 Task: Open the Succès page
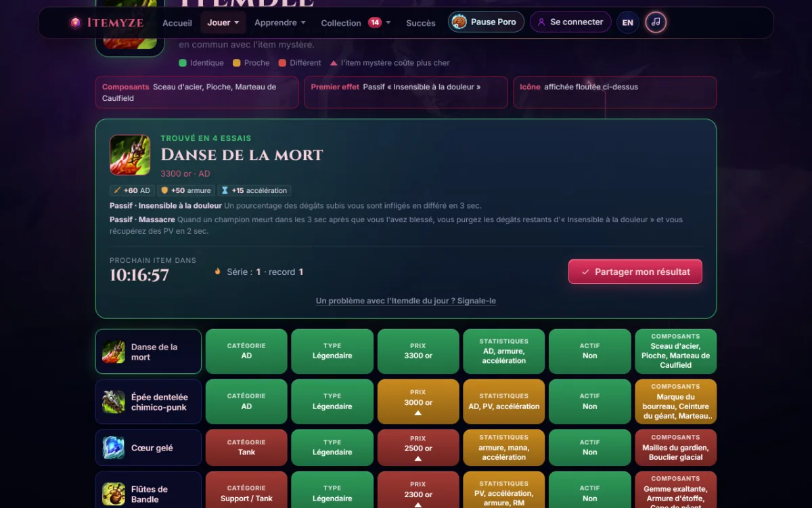click(x=421, y=23)
